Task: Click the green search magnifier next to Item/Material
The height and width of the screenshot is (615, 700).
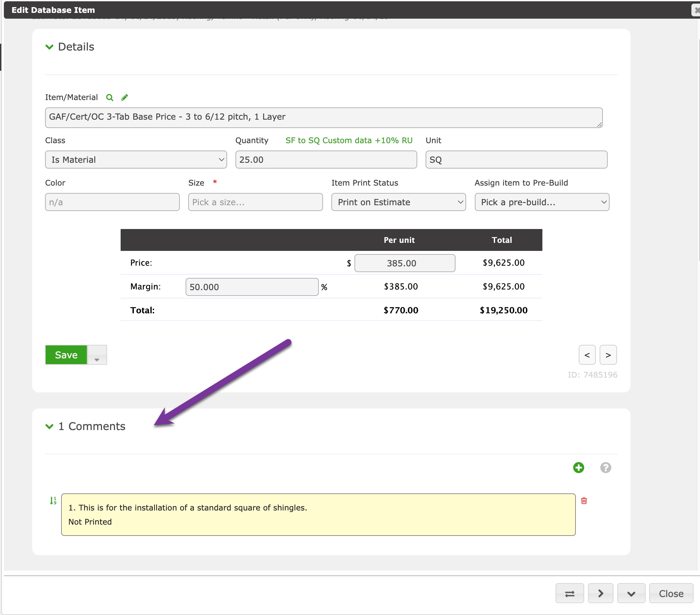Action: [110, 97]
